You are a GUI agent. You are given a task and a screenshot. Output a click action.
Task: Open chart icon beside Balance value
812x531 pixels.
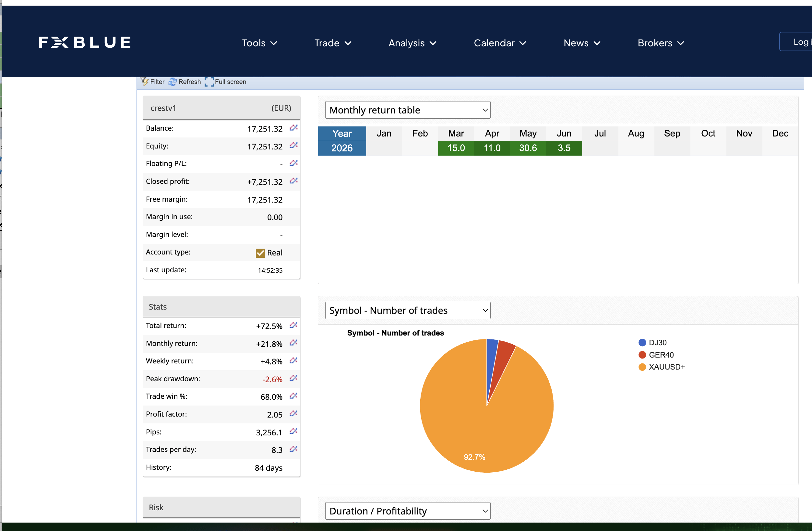pyautogui.click(x=293, y=128)
